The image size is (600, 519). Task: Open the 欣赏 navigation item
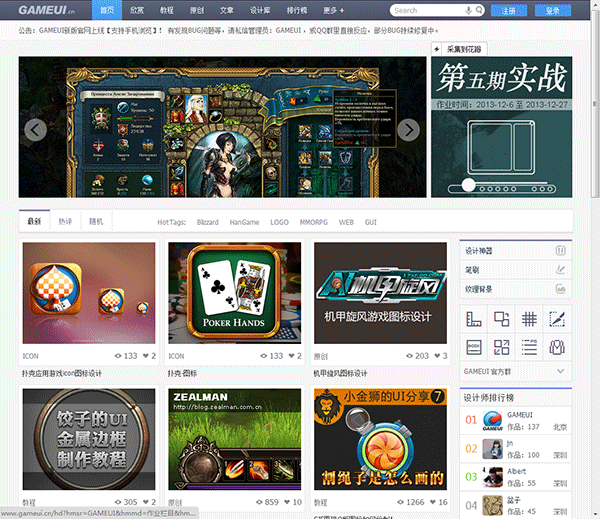137,10
